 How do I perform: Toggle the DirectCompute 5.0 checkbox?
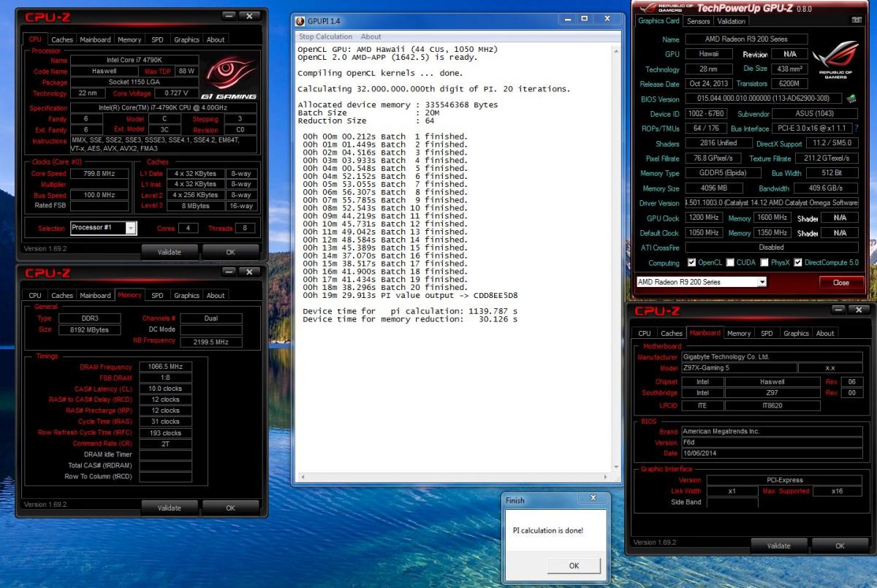tap(798, 263)
